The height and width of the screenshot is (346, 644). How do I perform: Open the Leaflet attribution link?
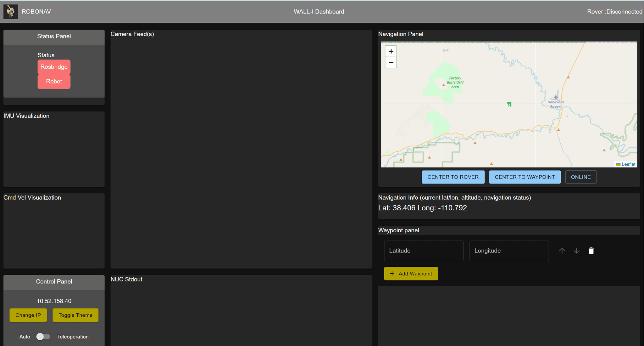628,164
